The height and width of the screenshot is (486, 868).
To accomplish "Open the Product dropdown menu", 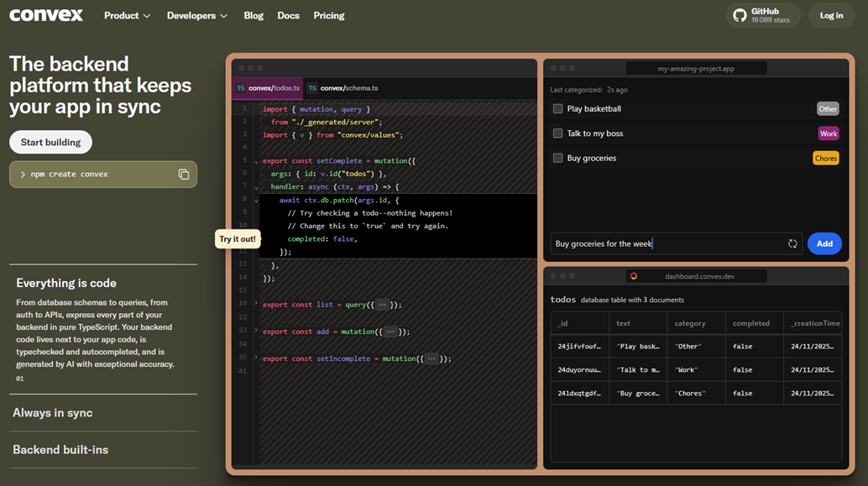I will pyautogui.click(x=128, y=15).
